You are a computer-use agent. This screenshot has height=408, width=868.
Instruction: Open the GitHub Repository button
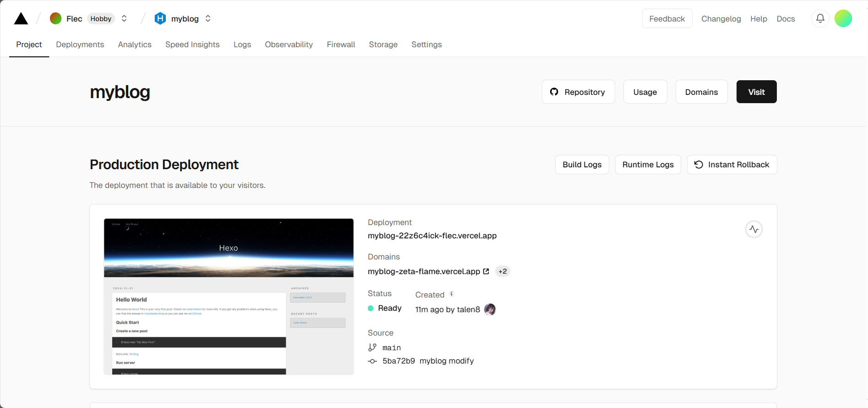578,92
